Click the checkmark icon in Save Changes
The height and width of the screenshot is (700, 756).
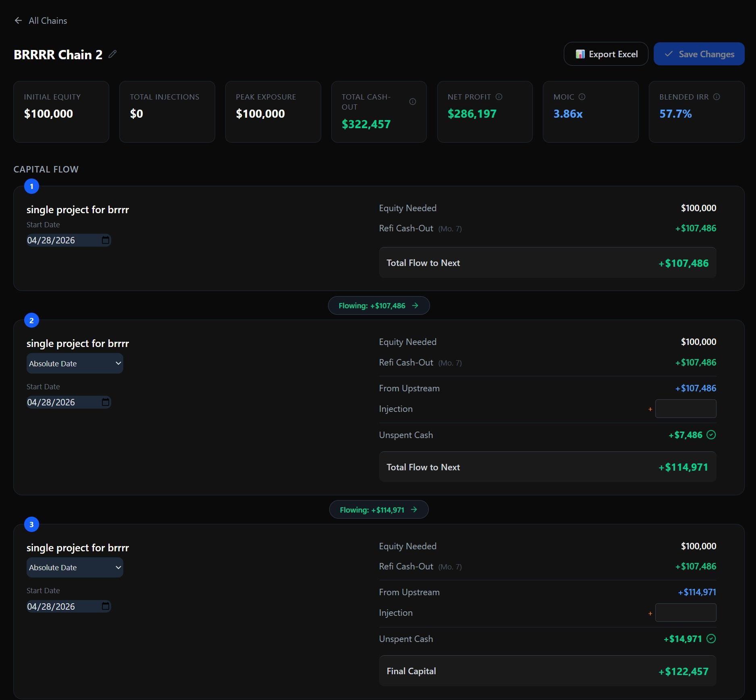(x=669, y=54)
